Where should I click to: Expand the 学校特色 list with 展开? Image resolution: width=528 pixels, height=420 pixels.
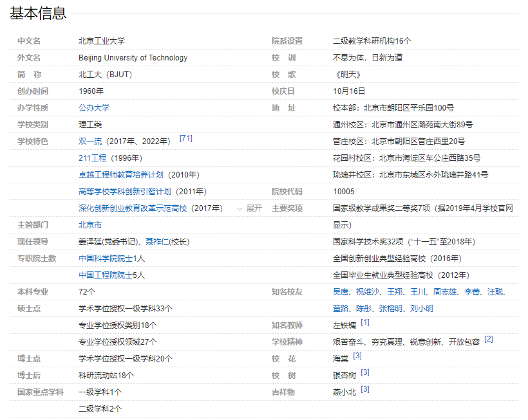250,208
